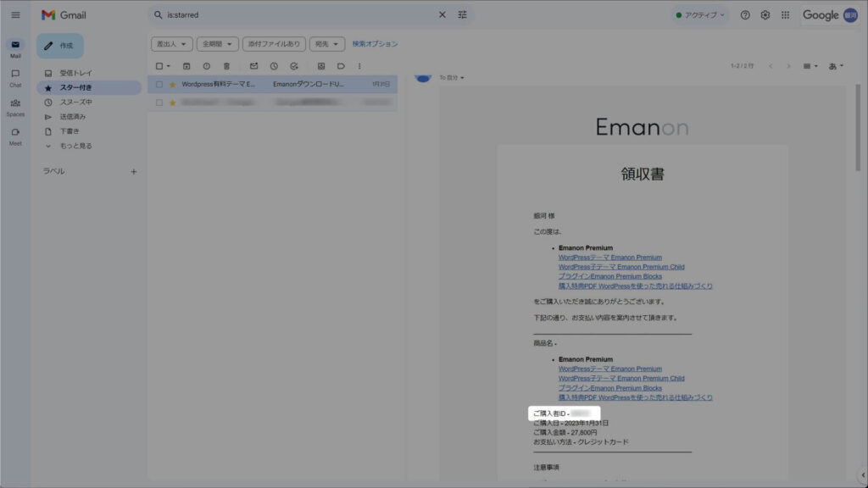Open the Google apps grid

[x=786, y=15]
